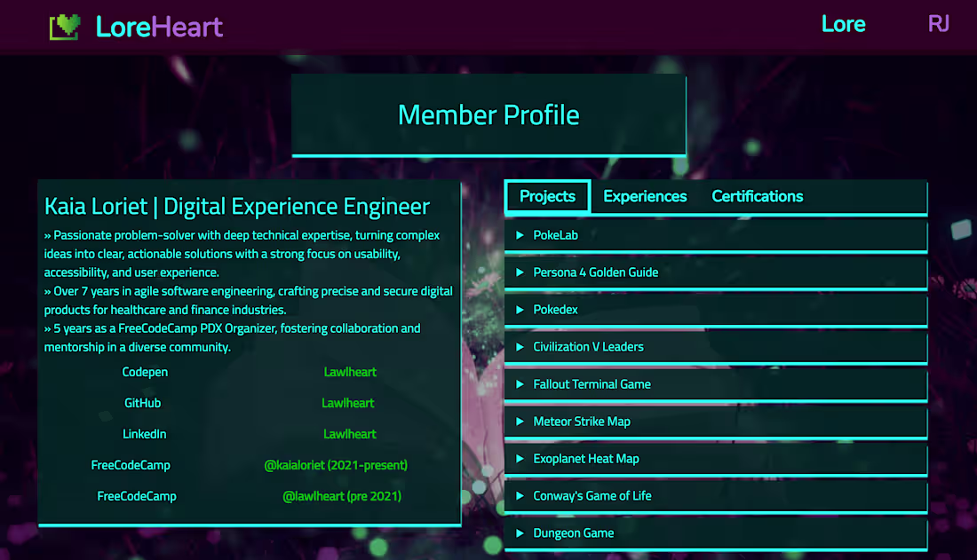The height and width of the screenshot is (560, 977).
Task: Click the Pokedex project name text
Action: click(555, 310)
